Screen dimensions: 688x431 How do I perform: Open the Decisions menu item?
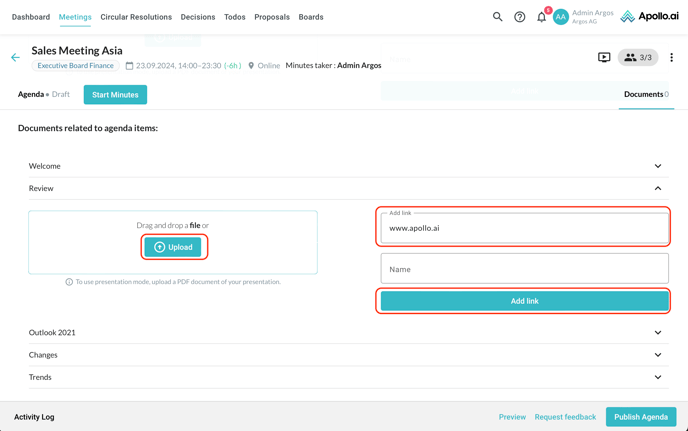[x=198, y=17]
